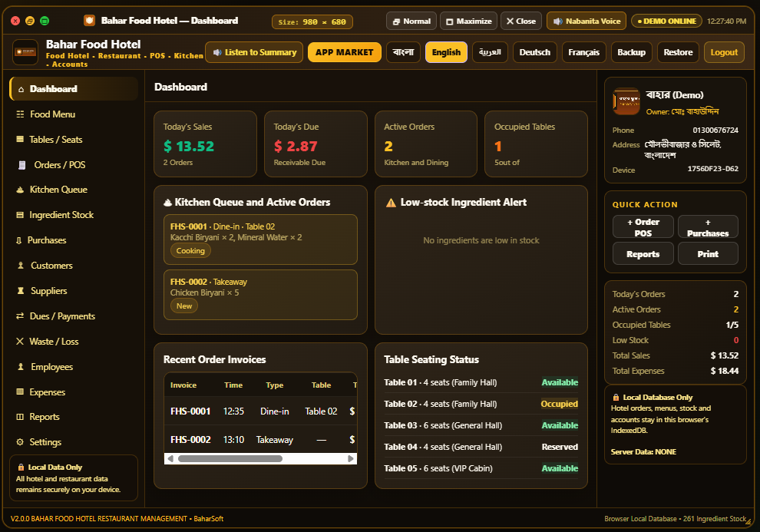Switch language to বাংলা
This screenshot has width=760, height=532.
click(403, 52)
